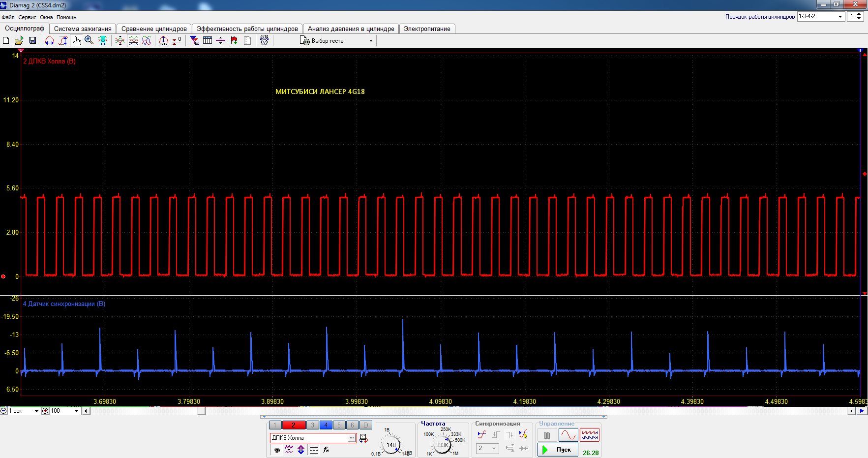The image size is (868, 458).
Task: Click the 333K frequency knob
Action: tap(442, 445)
